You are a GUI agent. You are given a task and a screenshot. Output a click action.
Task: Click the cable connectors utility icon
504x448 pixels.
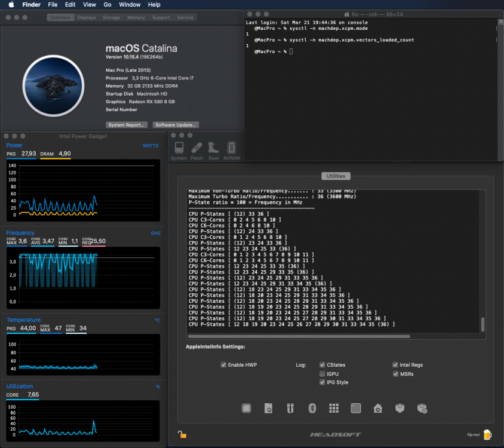coord(290,408)
